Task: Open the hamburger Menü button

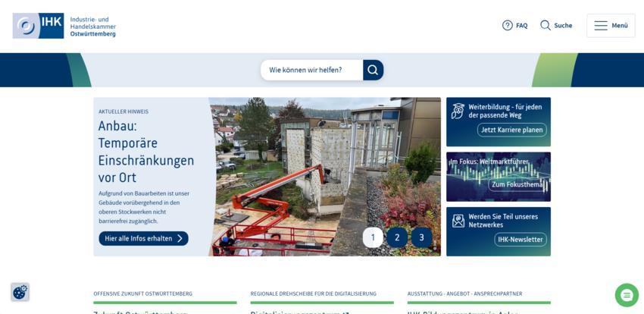Action: point(611,25)
